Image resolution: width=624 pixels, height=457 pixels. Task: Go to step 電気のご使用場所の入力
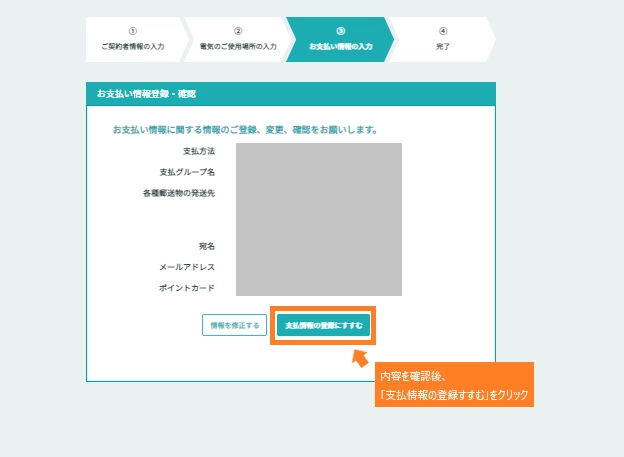(237, 46)
